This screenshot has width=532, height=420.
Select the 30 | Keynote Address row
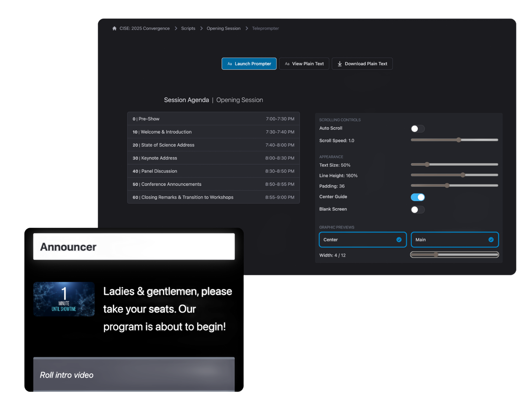point(213,158)
